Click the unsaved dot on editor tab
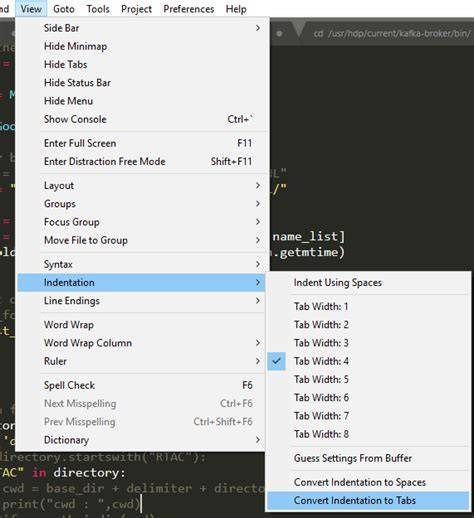This screenshot has width=474, height=518. pyautogui.click(x=279, y=33)
